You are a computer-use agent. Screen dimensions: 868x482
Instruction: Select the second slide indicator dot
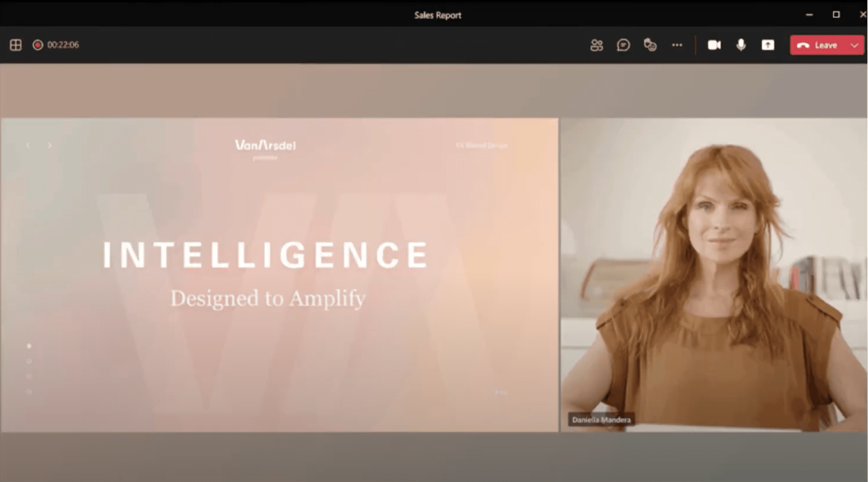tap(29, 361)
